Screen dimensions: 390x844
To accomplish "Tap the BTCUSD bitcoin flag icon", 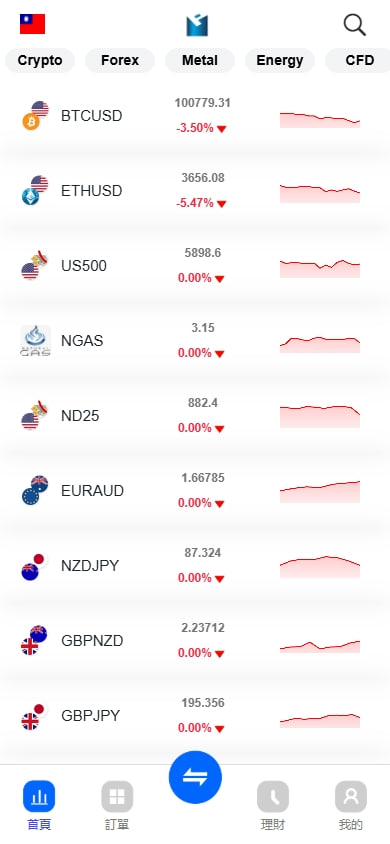I will click(x=36, y=116).
